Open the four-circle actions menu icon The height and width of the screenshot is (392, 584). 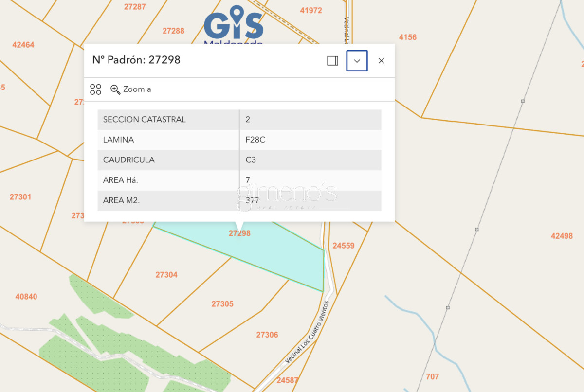95,89
